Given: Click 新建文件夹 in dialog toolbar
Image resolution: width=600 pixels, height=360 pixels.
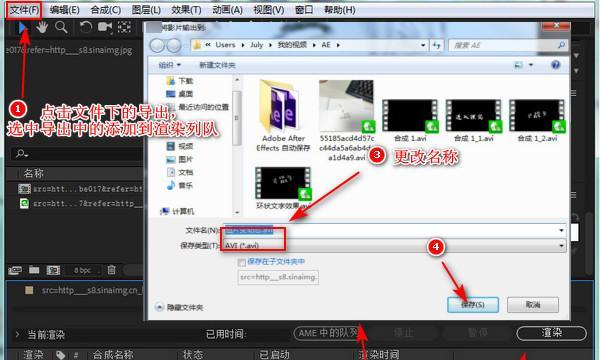Looking at the screenshot, I should (217, 65).
